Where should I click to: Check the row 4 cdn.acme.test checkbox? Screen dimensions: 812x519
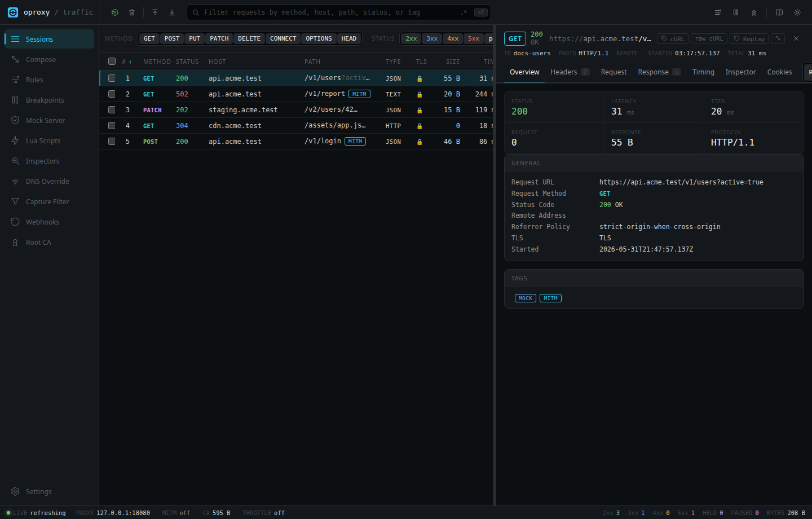(x=112, y=126)
